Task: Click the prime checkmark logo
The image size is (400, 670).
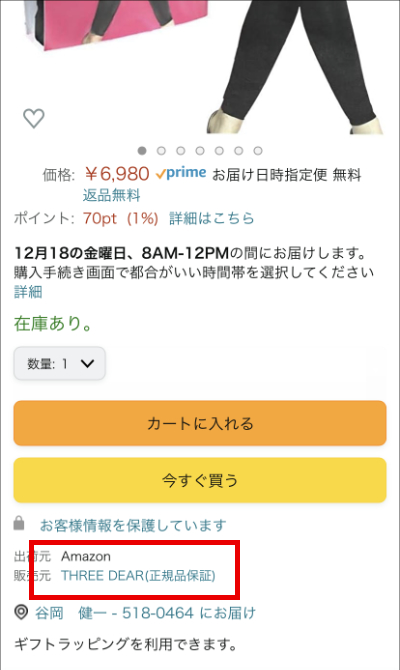Action: point(181,173)
